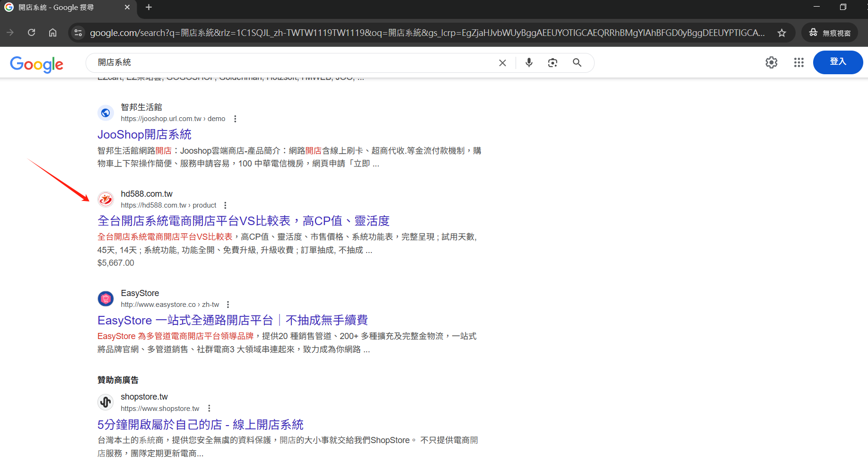Viewport: 868px width, 462px height.
Task: Click the Google search input box
Action: point(293,62)
